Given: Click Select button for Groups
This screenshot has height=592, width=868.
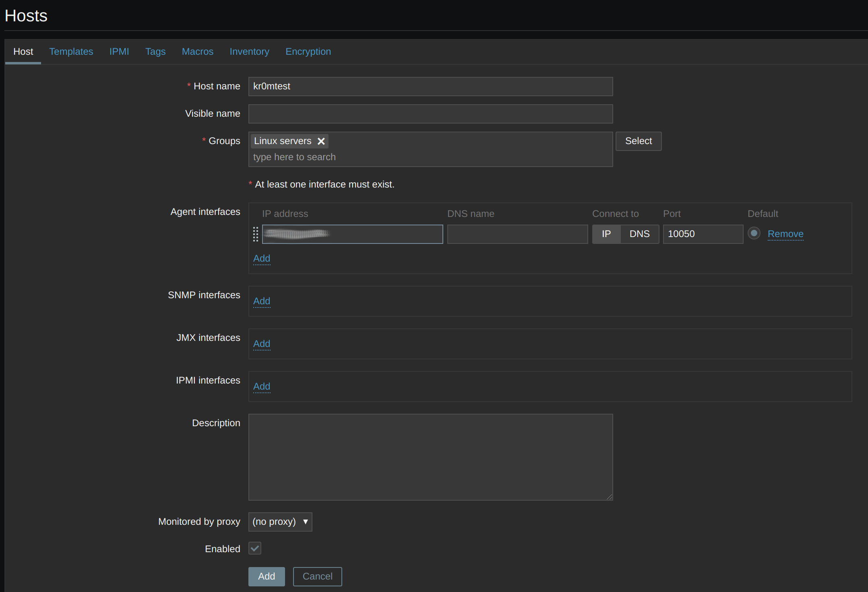Looking at the screenshot, I should (638, 141).
